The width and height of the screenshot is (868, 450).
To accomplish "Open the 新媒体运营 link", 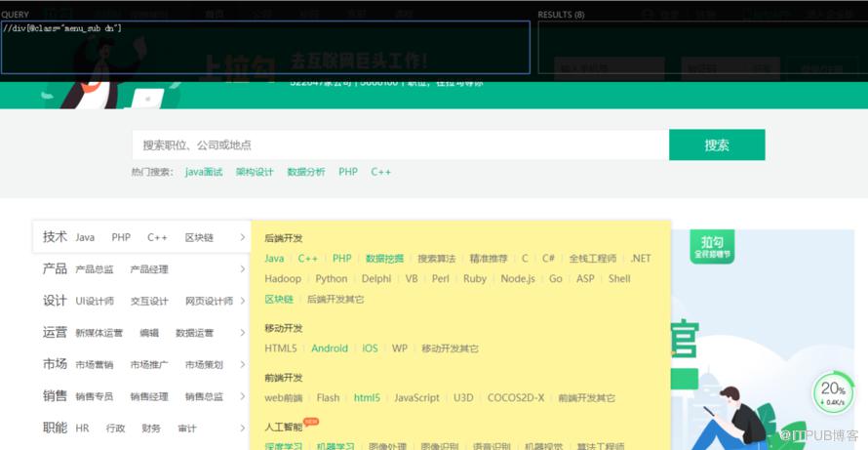I will click(99, 333).
